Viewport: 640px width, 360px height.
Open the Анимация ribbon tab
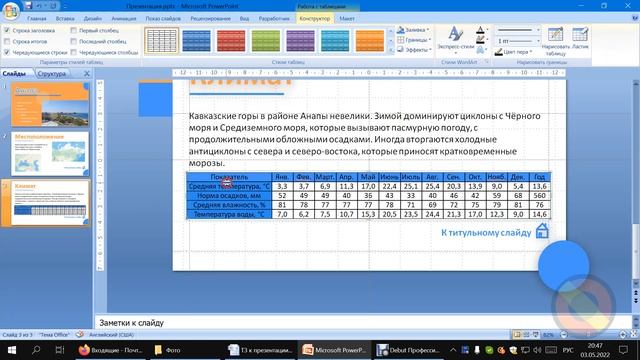pyautogui.click(x=124, y=18)
